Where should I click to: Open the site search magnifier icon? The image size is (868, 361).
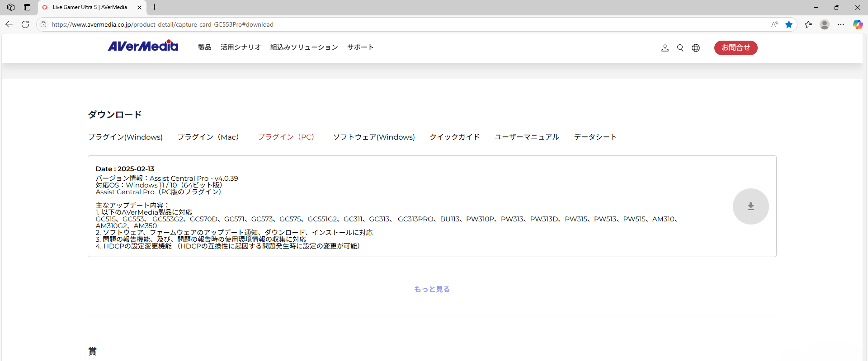click(680, 48)
